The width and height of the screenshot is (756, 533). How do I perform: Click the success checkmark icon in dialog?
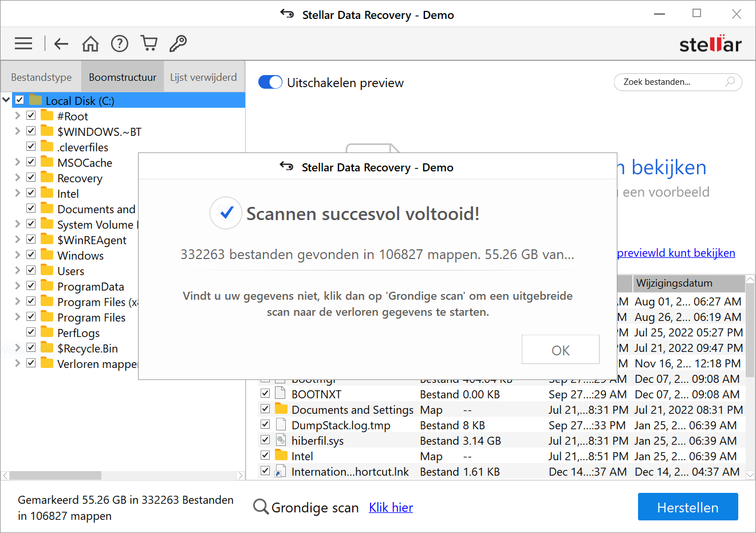point(226,213)
